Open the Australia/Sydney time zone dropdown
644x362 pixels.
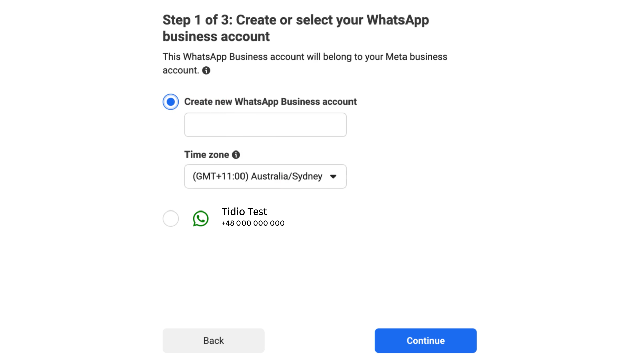[265, 176]
